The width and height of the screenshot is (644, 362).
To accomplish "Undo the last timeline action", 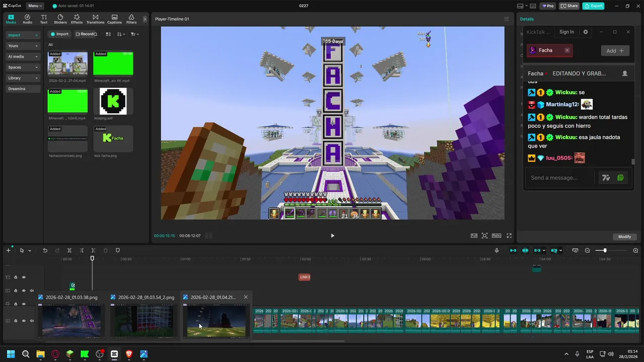I will pos(45,250).
